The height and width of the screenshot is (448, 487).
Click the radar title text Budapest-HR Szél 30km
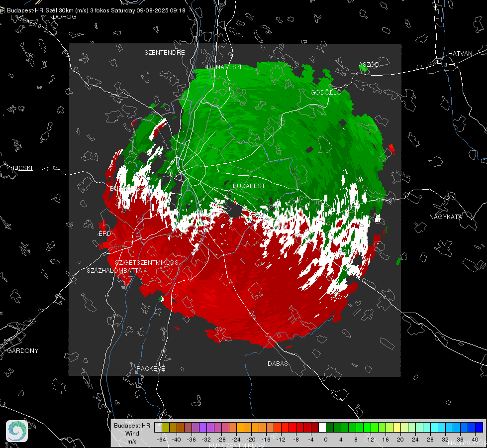(48, 10)
